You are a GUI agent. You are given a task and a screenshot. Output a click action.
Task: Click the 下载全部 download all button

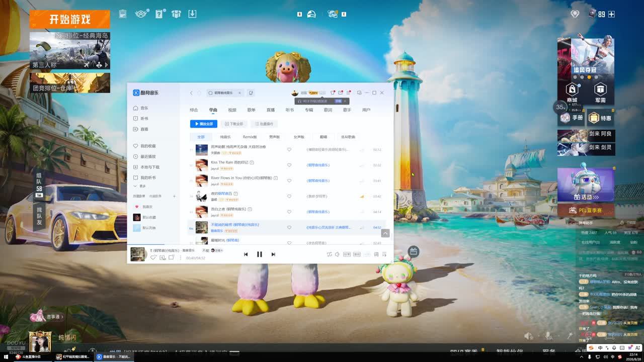[234, 124]
